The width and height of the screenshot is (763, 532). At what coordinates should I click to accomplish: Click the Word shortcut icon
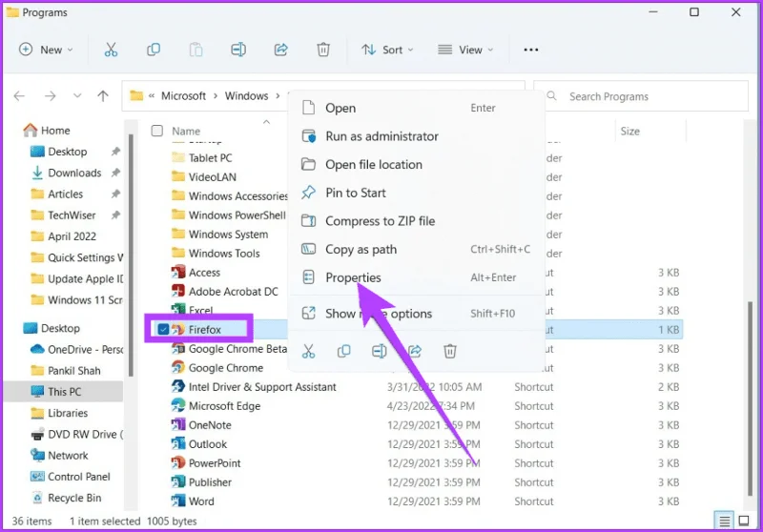tap(178, 501)
